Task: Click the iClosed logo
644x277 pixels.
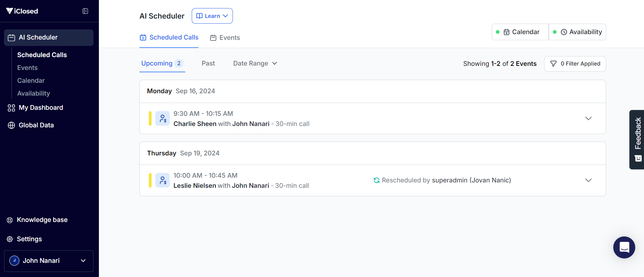Action: pyautogui.click(x=22, y=11)
